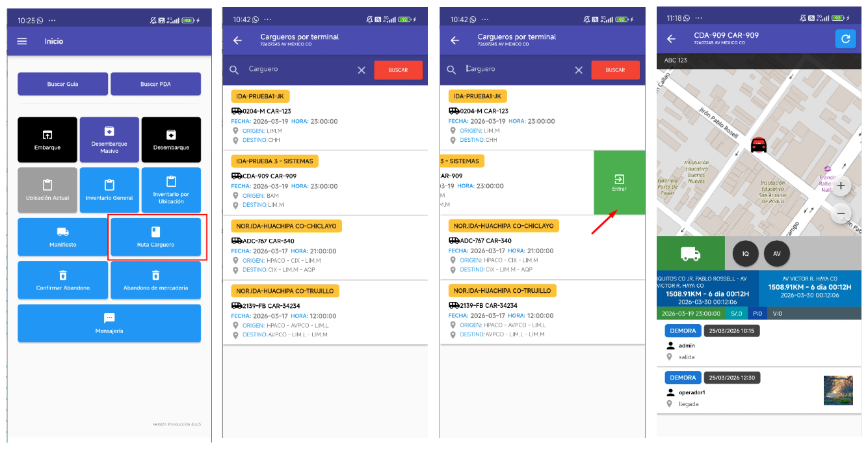Open the hamburger menu on the Inicio screen
This screenshot has height=449, width=868.
pyautogui.click(x=22, y=41)
